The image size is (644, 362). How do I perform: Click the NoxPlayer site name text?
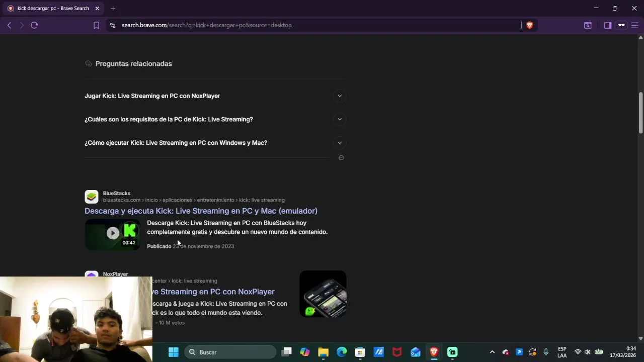click(x=116, y=274)
